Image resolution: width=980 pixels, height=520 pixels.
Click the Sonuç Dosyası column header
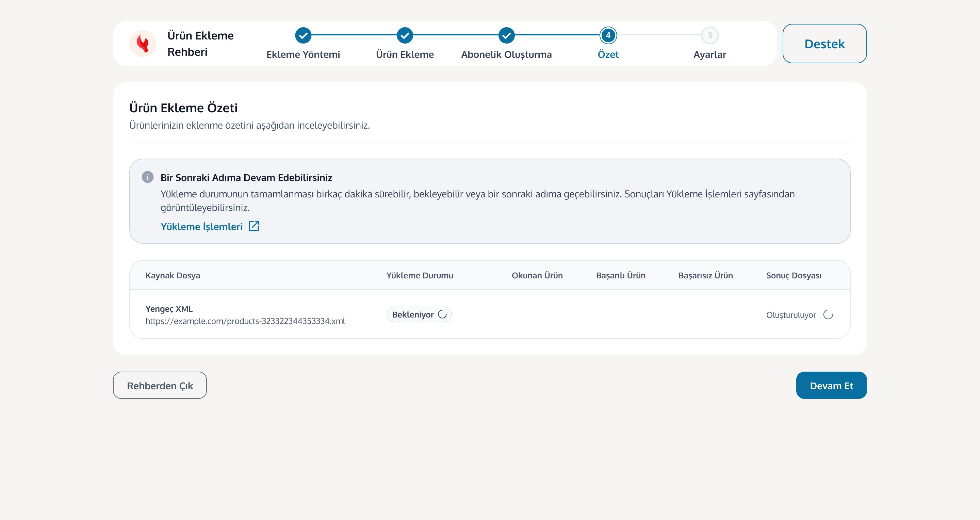pos(794,275)
